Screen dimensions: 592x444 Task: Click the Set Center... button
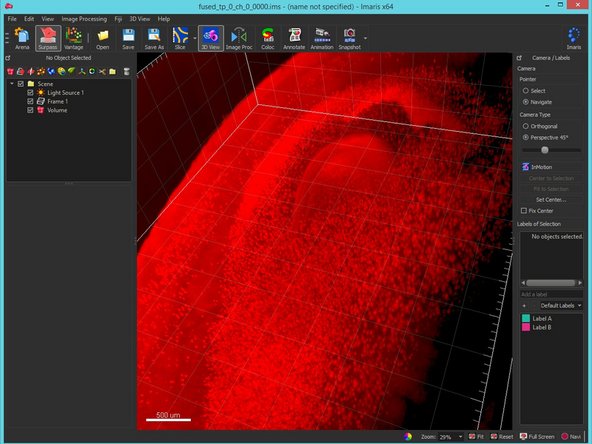pos(551,200)
